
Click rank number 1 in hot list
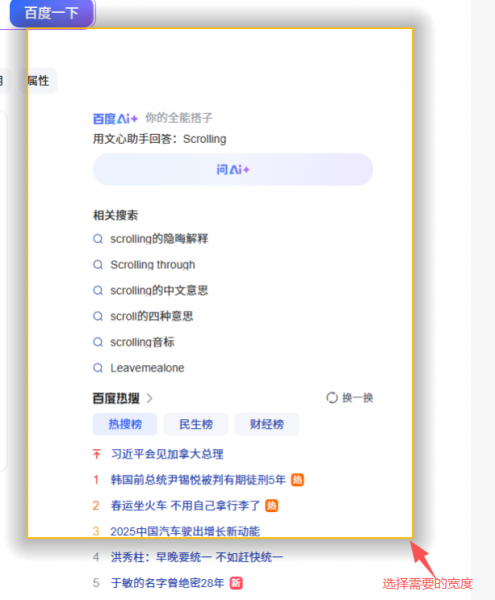(x=96, y=480)
